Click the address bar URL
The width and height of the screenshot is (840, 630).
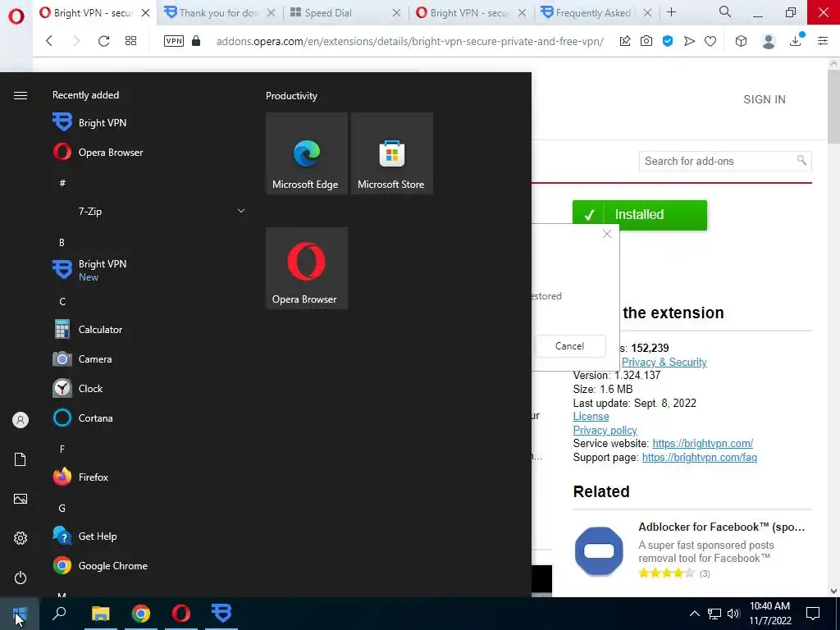[x=410, y=41]
